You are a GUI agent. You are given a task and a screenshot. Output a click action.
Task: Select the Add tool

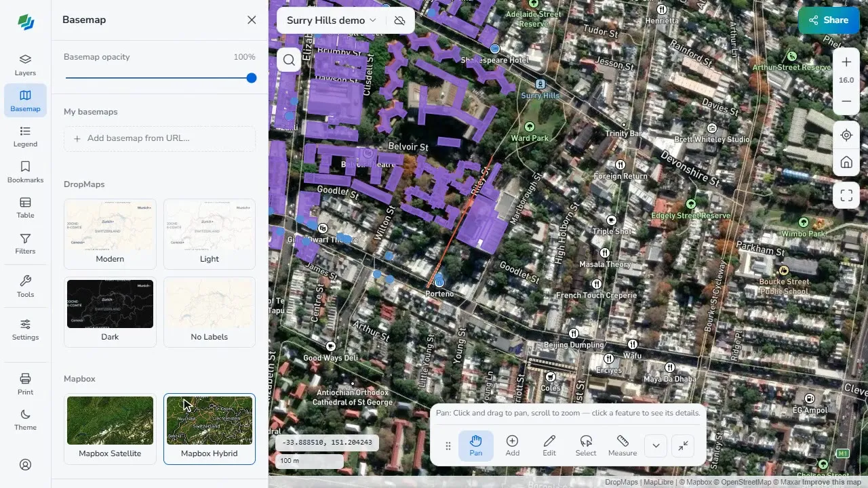(513, 445)
